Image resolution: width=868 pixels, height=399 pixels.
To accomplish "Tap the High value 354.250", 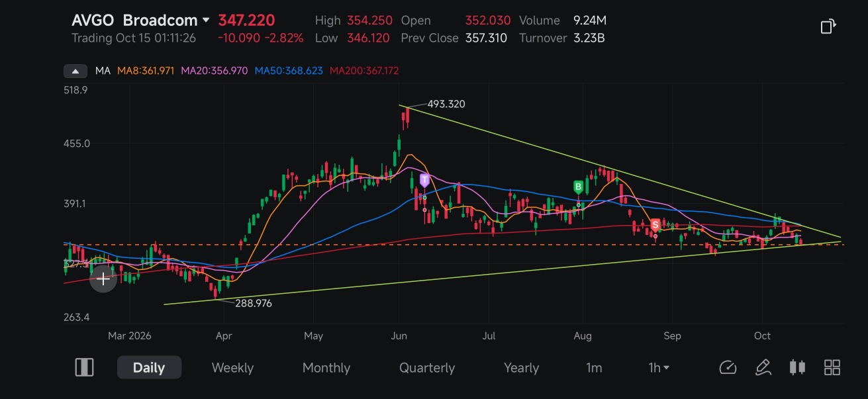I will click(x=369, y=21).
